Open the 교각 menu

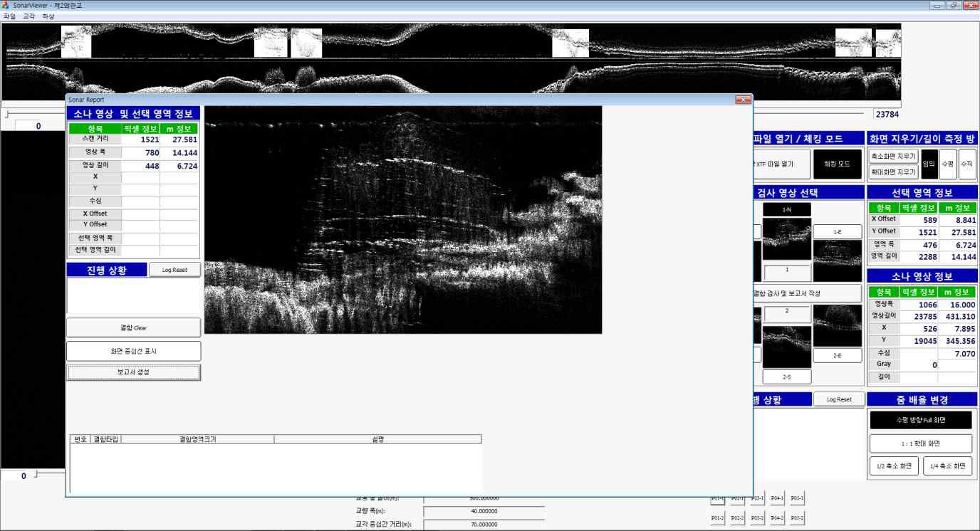pos(28,16)
